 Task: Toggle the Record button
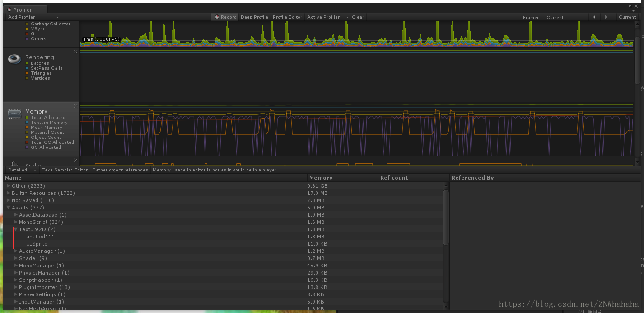225,17
